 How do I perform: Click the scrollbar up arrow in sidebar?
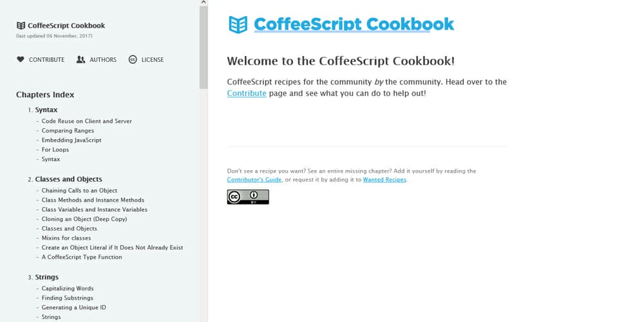[x=204, y=3]
